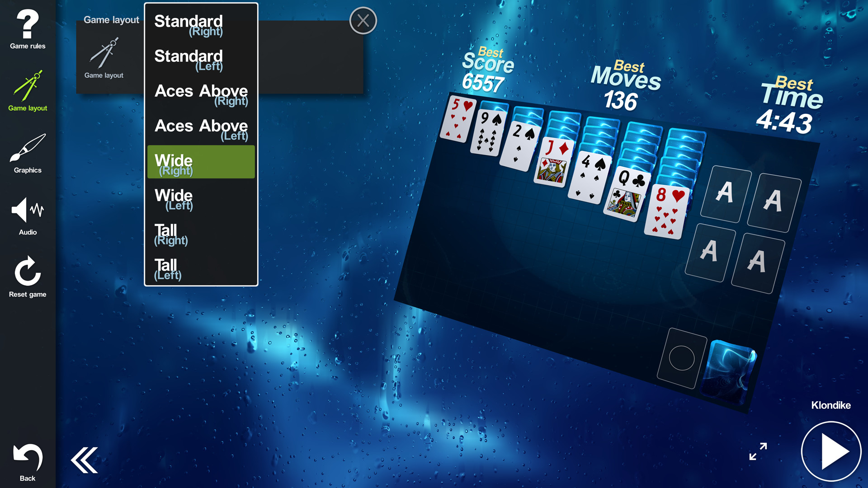This screenshot has width=868, height=488.
Task: Select Tall Left layout menu item
Action: pyautogui.click(x=200, y=269)
